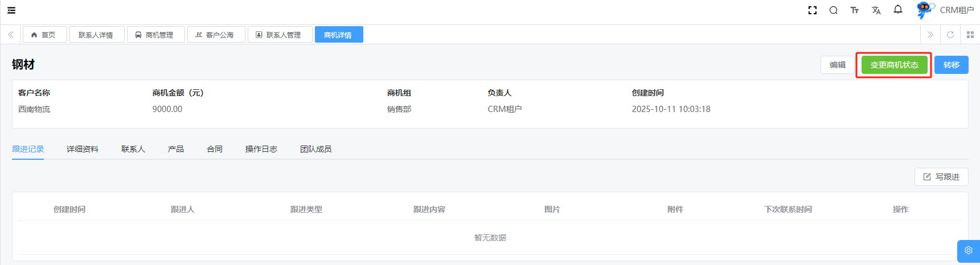Click the 转移 button
This screenshot has width=980, height=265.
pos(951,65)
